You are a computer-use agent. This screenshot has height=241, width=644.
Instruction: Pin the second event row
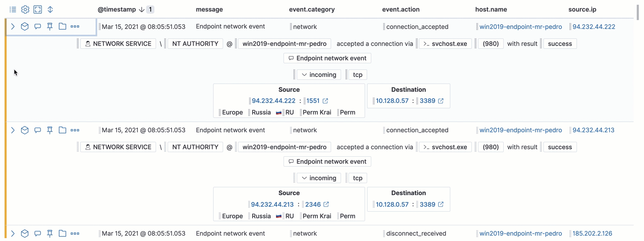[x=50, y=130]
